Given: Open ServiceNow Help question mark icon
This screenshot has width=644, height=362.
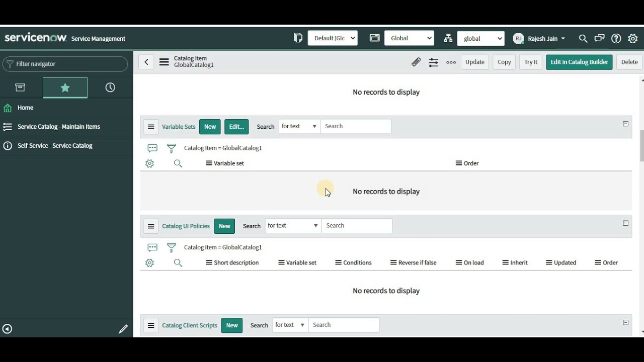Looking at the screenshot, I should (x=616, y=38).
